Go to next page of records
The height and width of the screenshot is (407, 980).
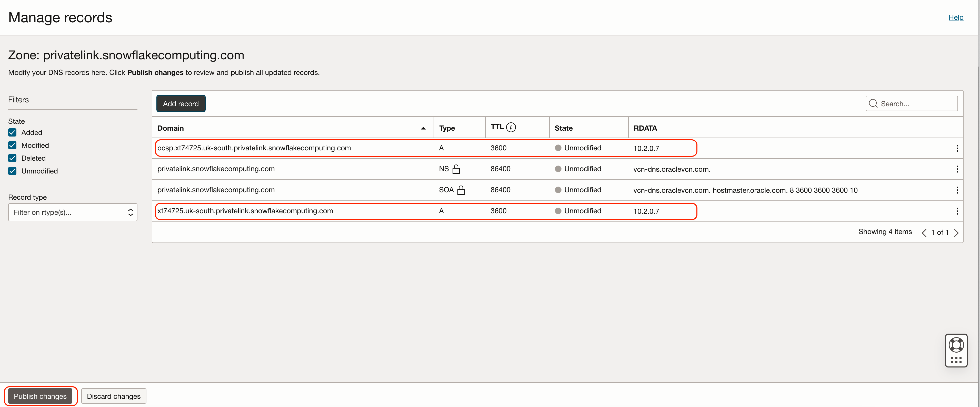(956, 232)
